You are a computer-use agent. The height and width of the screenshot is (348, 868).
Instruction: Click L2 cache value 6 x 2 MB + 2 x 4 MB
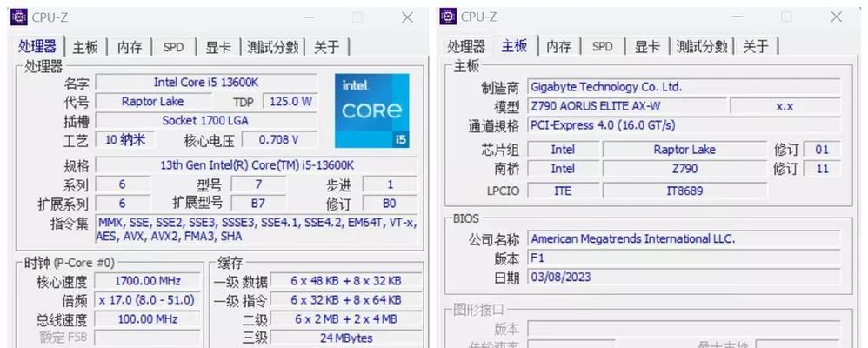(346, 319)
